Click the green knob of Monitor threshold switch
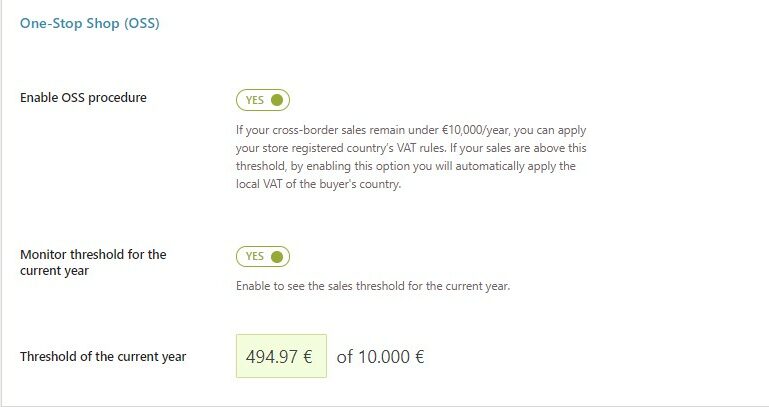Image resolution: width=769 pixels, height=407 pixels. pyautogui.click(x=277, y=256)
